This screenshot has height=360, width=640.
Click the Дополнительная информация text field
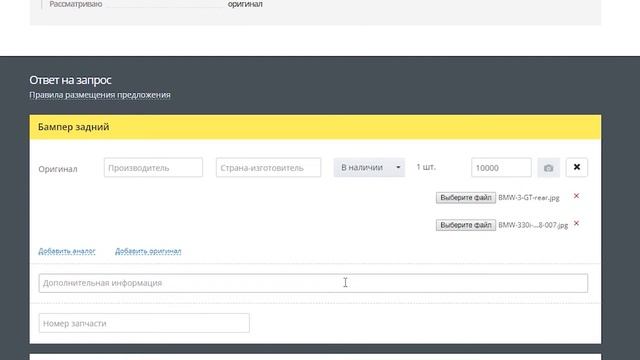tap(313, 283)
